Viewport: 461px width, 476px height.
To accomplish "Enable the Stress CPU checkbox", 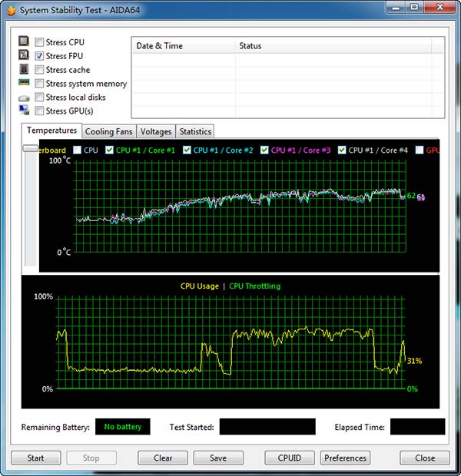I will (39, 42).
